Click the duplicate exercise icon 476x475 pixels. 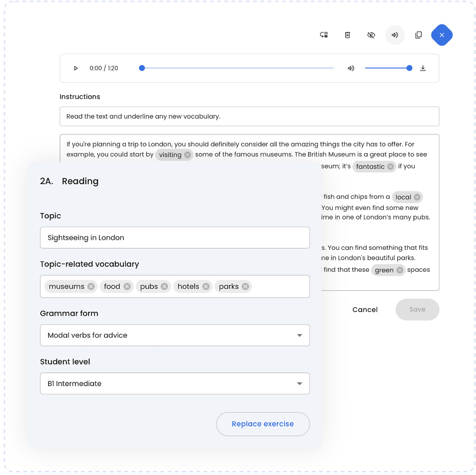[418, 35]
